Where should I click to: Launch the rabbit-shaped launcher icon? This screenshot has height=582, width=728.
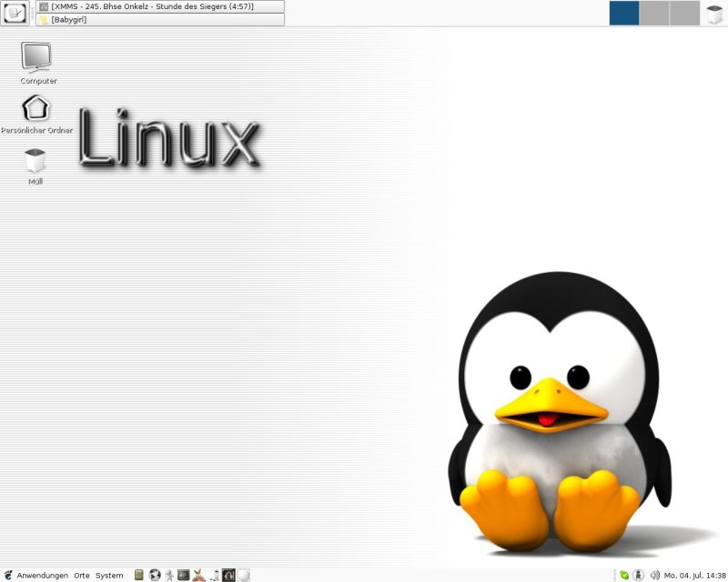click(198, 575)
